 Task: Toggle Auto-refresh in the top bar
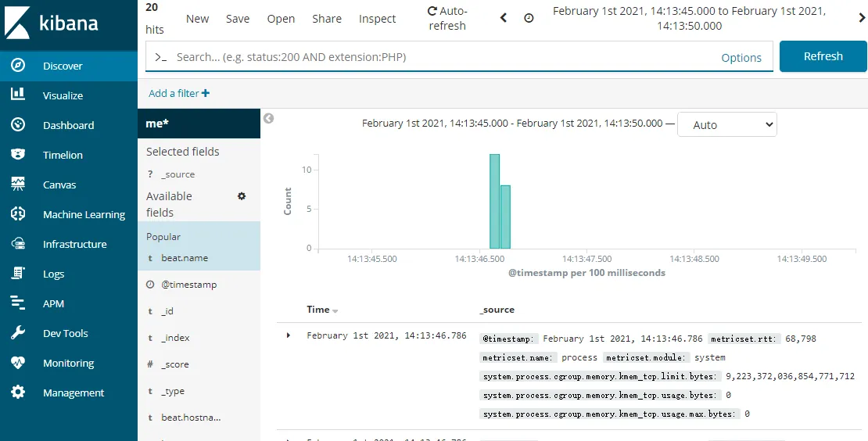(x=447, y=18)
